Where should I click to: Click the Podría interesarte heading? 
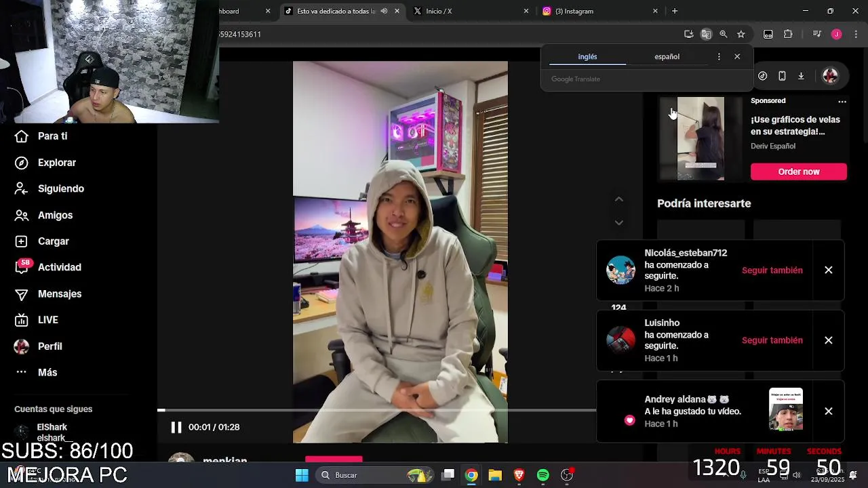pos(704,203)
